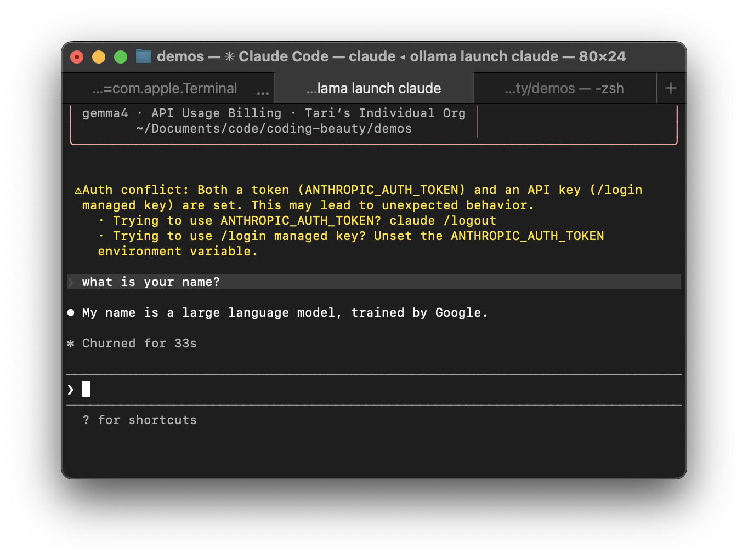Select the 'what is your name?' message line
The height and width of the screenshot is (560, 748).
(x=151, y=282)
